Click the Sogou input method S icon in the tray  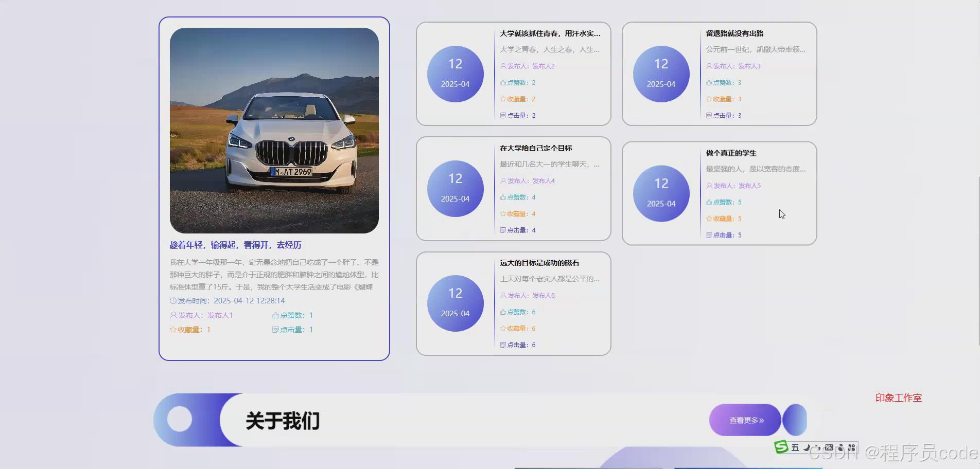tap(781, 447)
